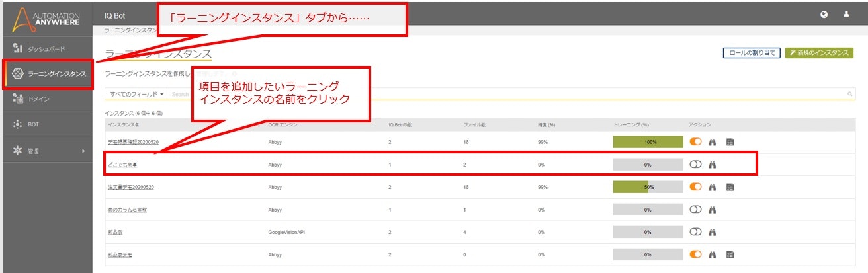The width and height of the screenshot is (868, 273).
Task: Click binoculars icon for どこでも商事
Action: pos(713,165)
